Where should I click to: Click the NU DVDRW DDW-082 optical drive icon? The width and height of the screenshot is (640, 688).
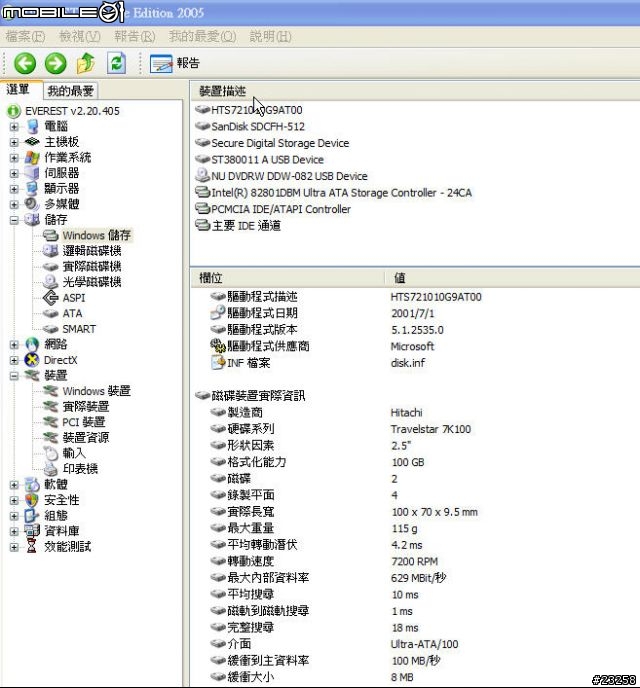[x=202, y=176]
